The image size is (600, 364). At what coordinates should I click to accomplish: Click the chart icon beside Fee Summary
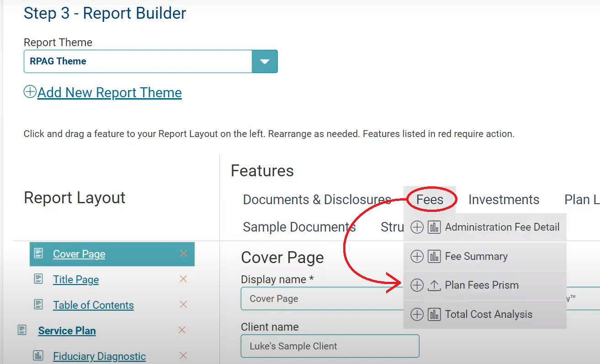434,257
